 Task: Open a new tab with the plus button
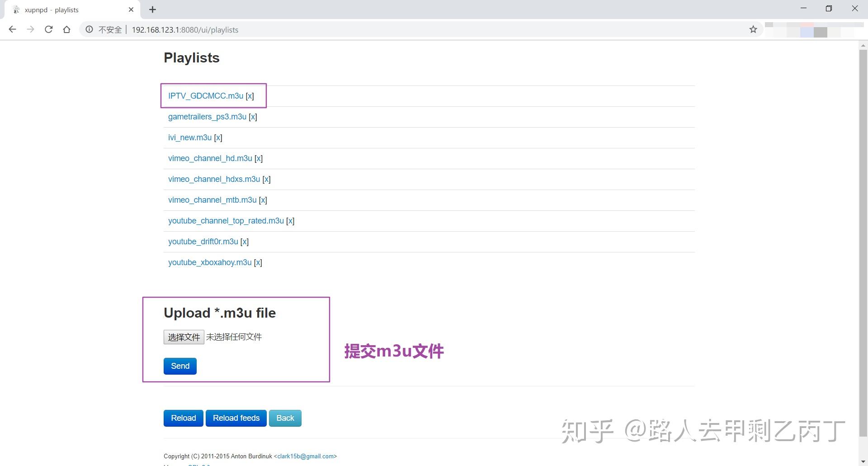tap(152, 10)
